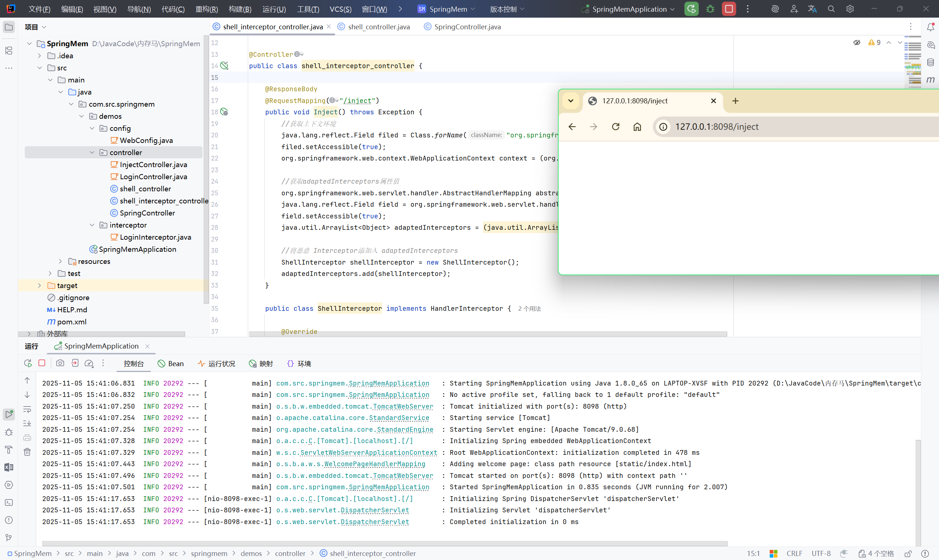939x560 pixels.
Task: Open the Search Everywhere magnifier icon
Action: [831, 9]
